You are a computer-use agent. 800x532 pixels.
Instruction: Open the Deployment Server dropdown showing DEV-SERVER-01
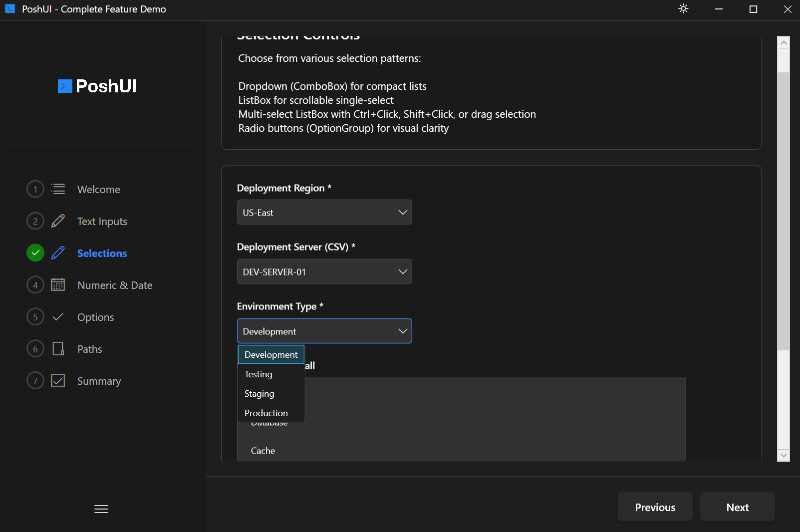pos(324,271)
